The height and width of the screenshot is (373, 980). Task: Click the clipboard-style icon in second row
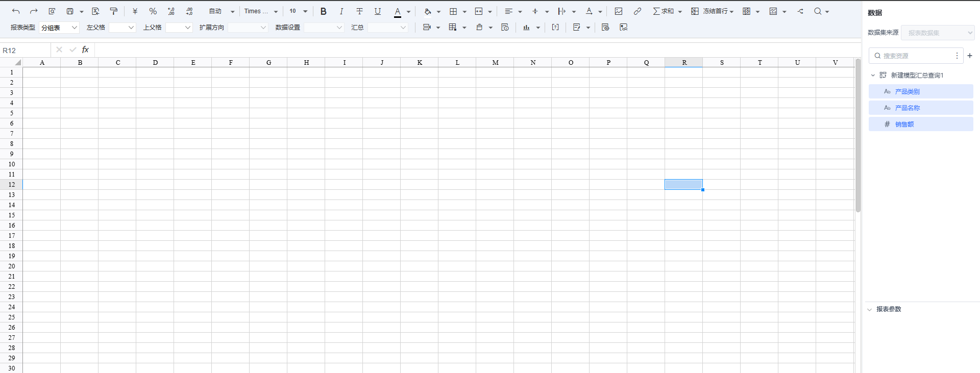point(479,28)
